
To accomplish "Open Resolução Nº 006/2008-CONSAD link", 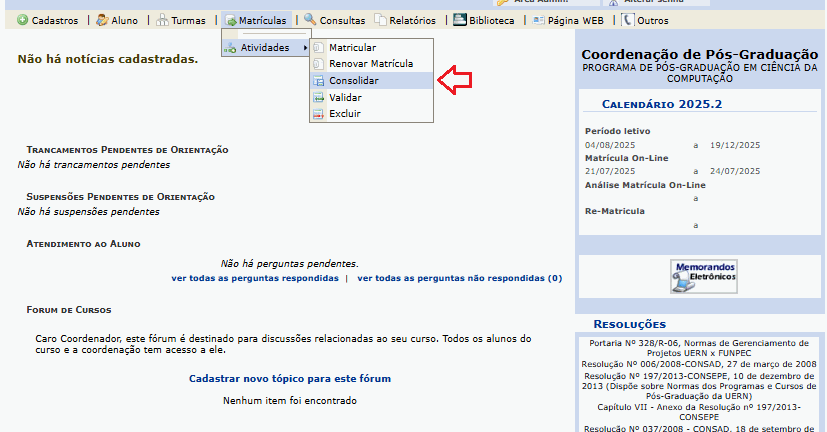I will [699, 365].
